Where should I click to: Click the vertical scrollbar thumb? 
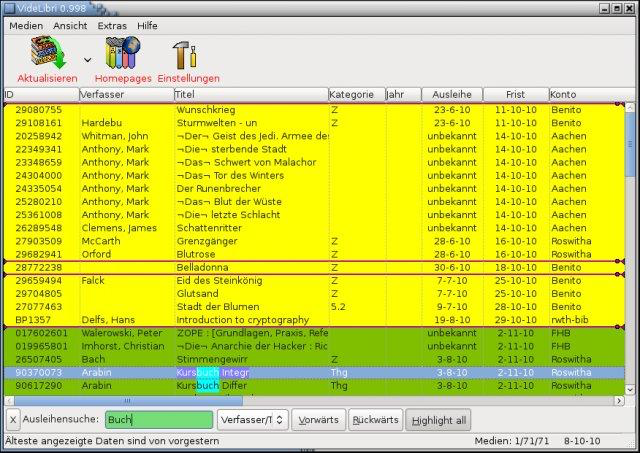tap(630, 144)
